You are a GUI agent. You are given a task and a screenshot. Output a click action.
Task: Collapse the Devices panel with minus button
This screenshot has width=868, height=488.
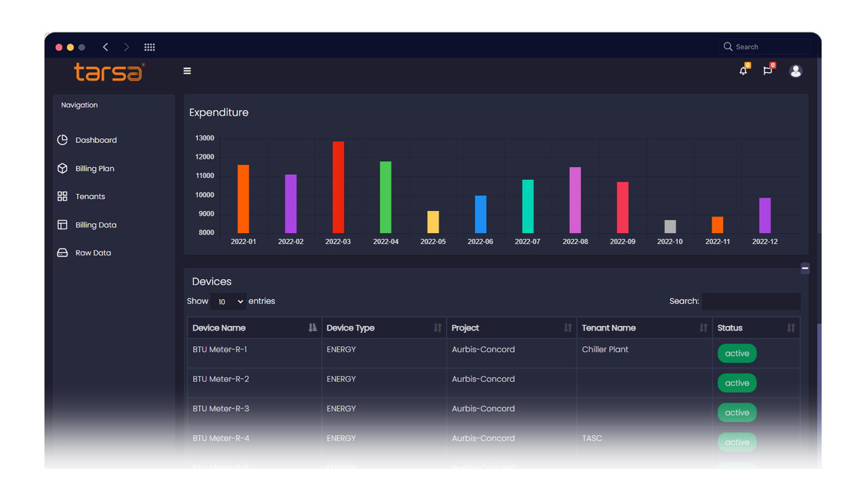pos(805,268)
